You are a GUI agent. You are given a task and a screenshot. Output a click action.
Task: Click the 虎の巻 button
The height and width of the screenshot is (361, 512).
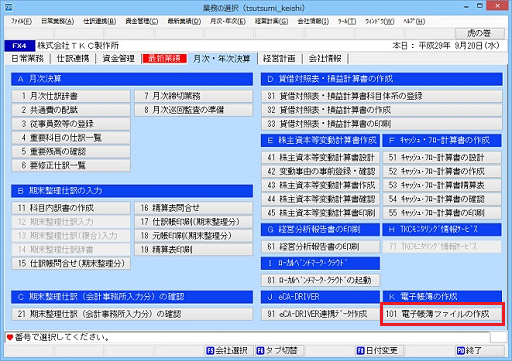click(479, 33)
